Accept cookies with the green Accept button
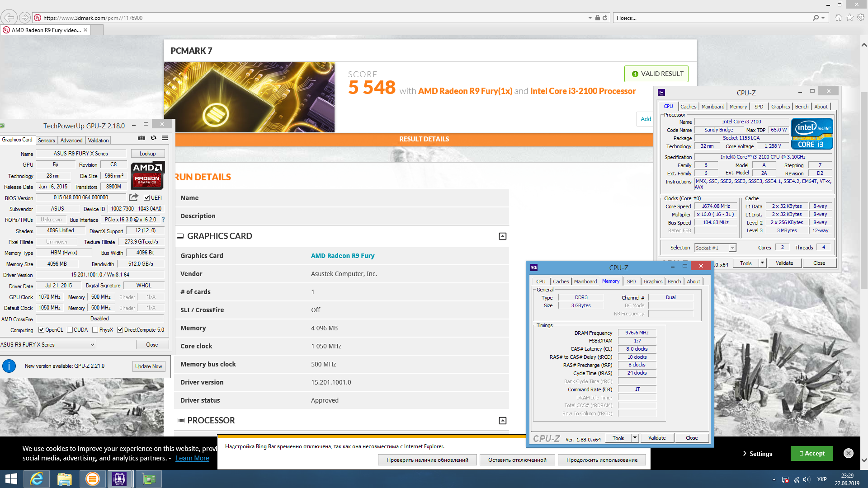Viewport: 868px width, 488px height. coord(812,453)
